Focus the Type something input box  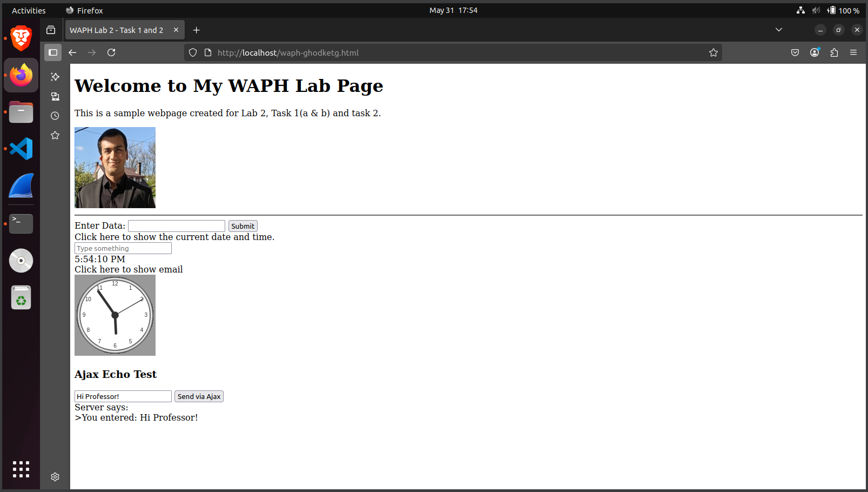click(x=123, y=248)
